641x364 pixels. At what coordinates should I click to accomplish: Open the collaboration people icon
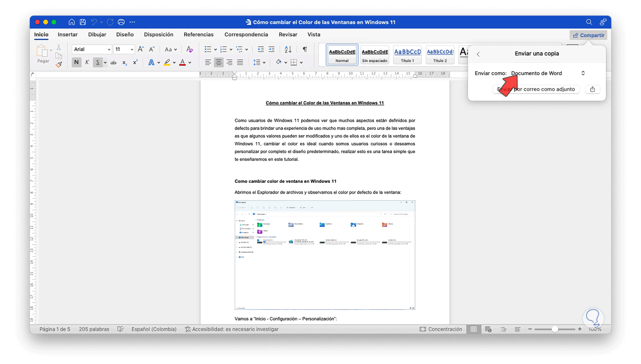pos(603,22)
